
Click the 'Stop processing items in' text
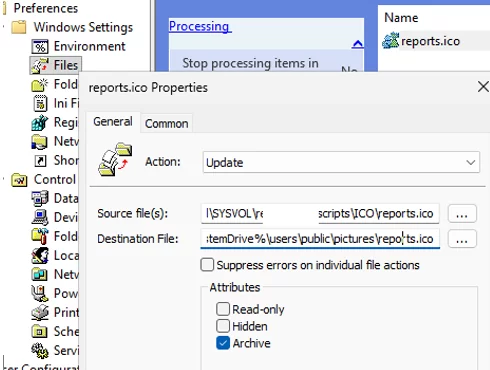[x=250, y=63]
